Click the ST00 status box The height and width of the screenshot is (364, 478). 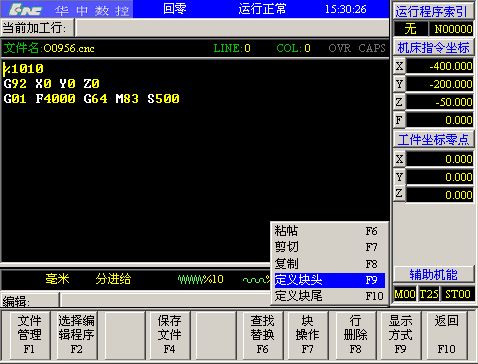pyautogui.click(x=458, y=294)
